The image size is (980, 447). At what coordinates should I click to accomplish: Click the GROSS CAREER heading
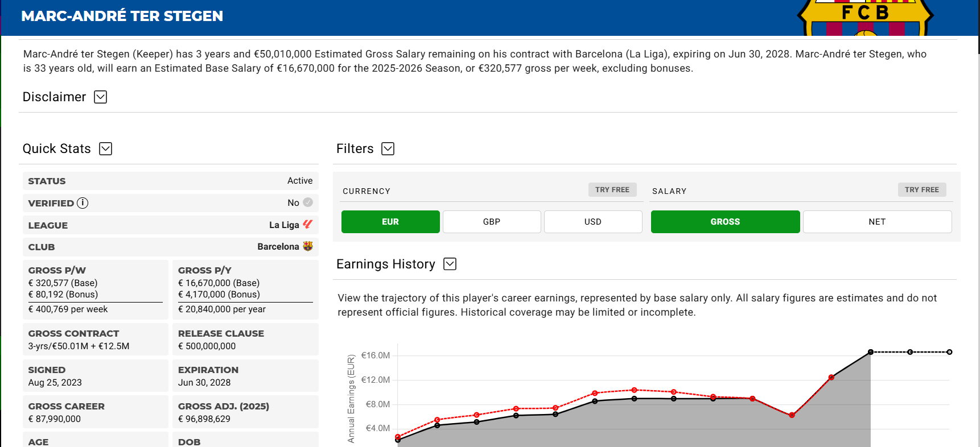67,407
